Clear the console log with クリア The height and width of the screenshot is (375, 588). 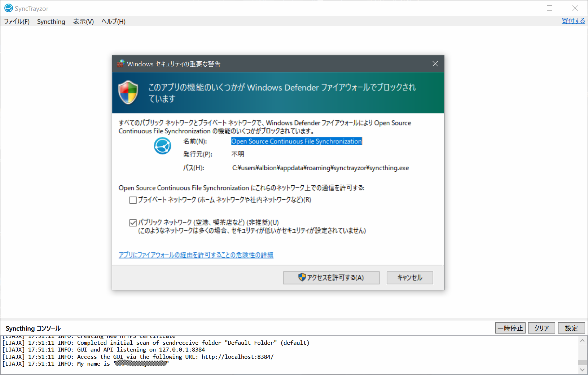[541, 328]
